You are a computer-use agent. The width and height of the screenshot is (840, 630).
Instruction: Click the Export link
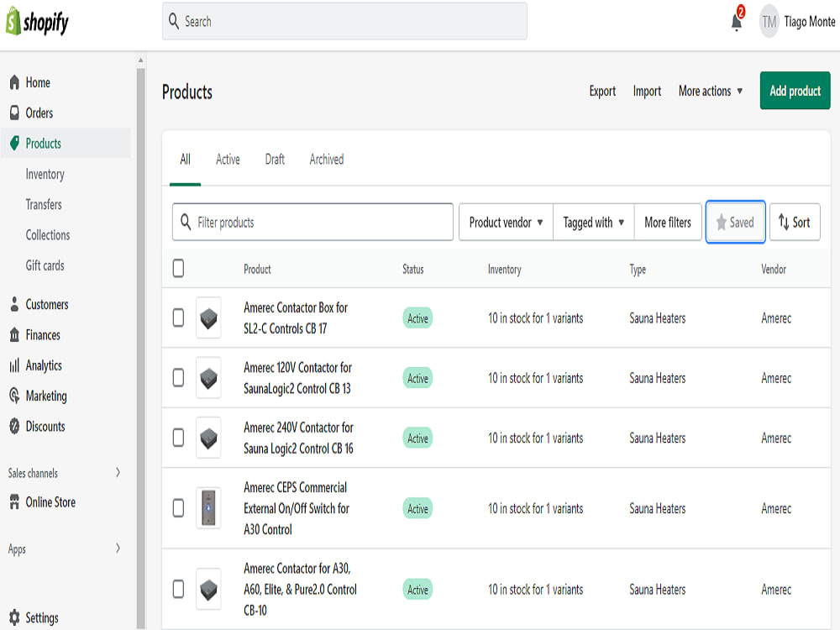[x=602, y=91]
